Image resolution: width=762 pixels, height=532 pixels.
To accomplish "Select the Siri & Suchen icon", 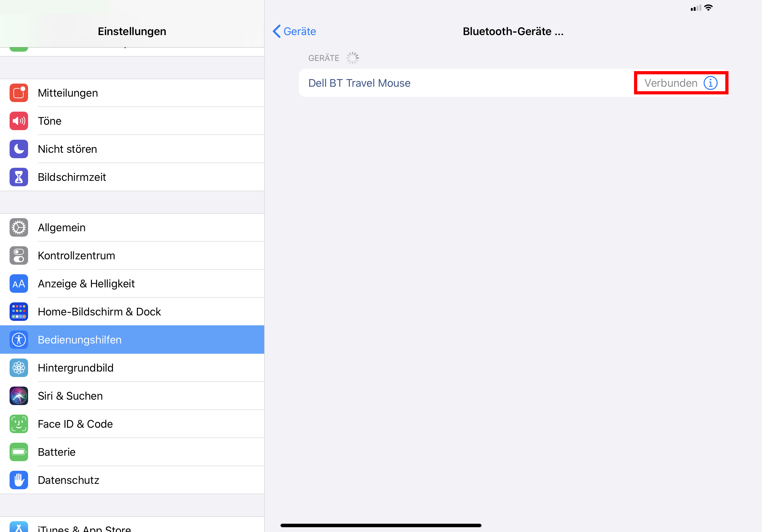I will 19,396.
